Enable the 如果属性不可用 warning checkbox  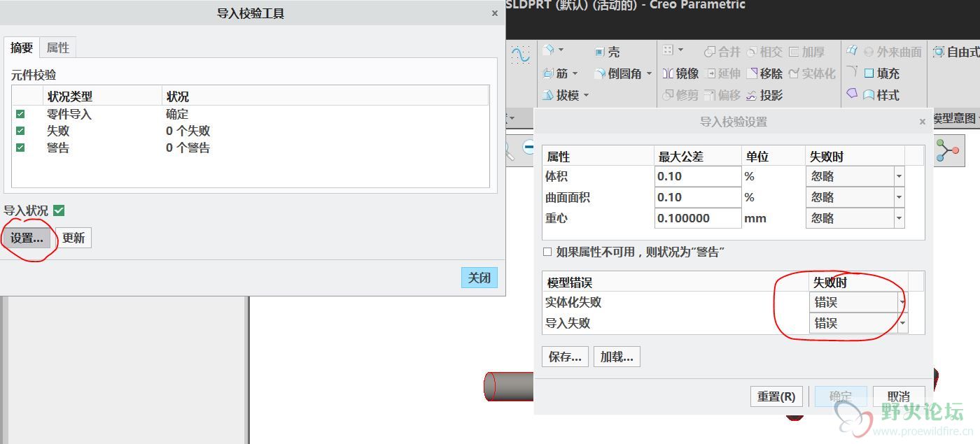tap(547, 252)
